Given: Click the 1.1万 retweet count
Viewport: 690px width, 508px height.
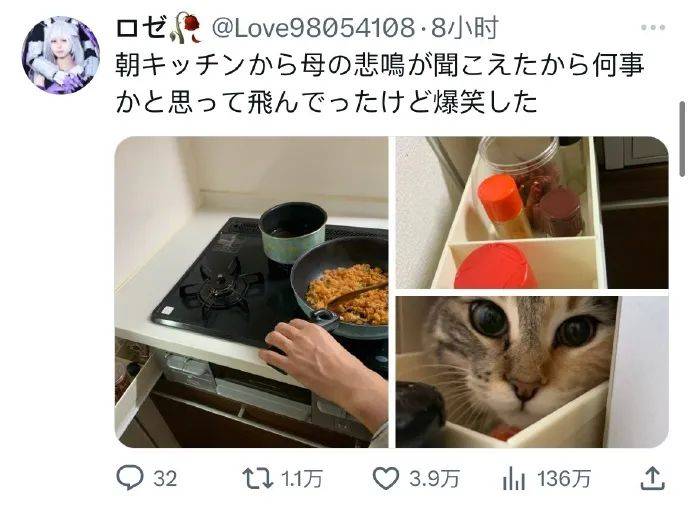Looking at the screenshot, I should pyautogui.click(x=302, y=479).
